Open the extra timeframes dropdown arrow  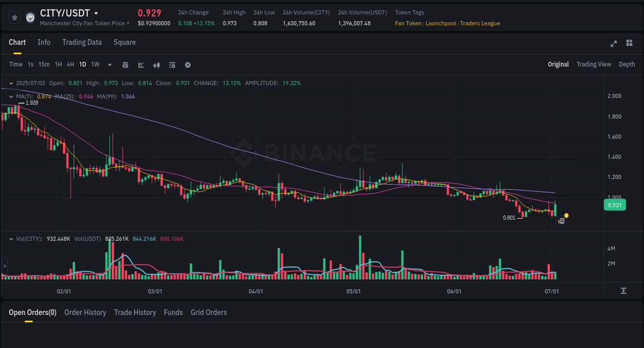tap(109, 64)
